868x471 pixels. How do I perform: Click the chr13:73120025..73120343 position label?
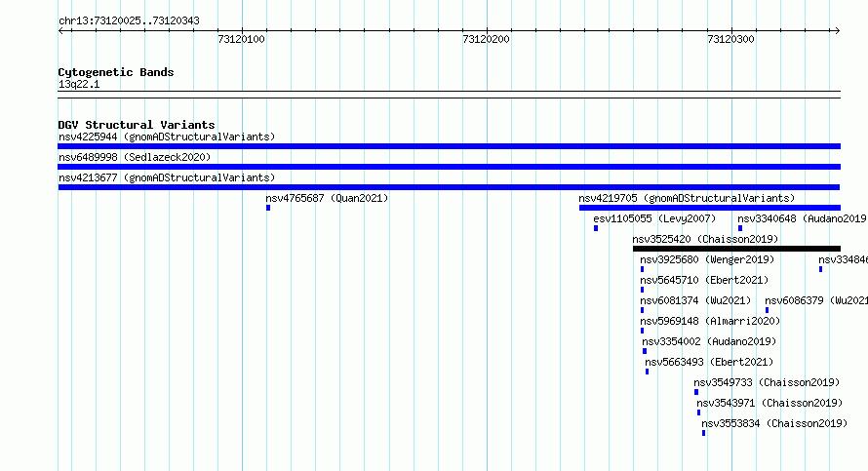click(129, 21)
